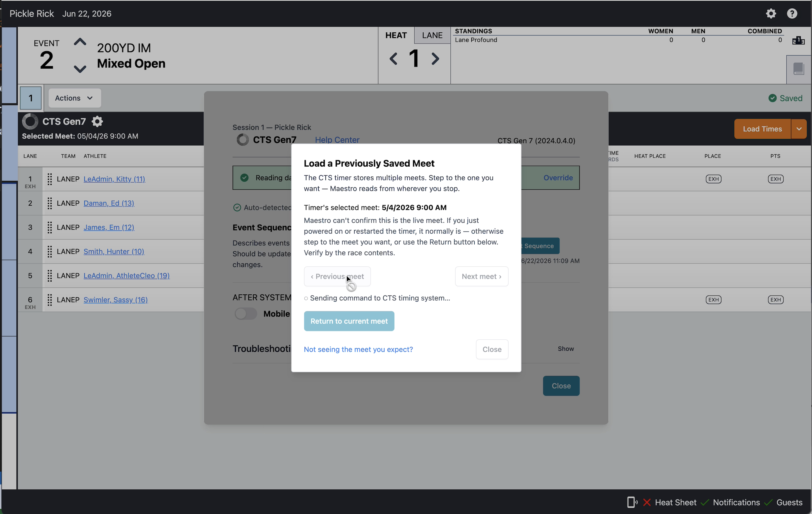Click the Previous meet button
Image resolution: width=812 pixels, height=514 pixels.
(x=337, y=277)
